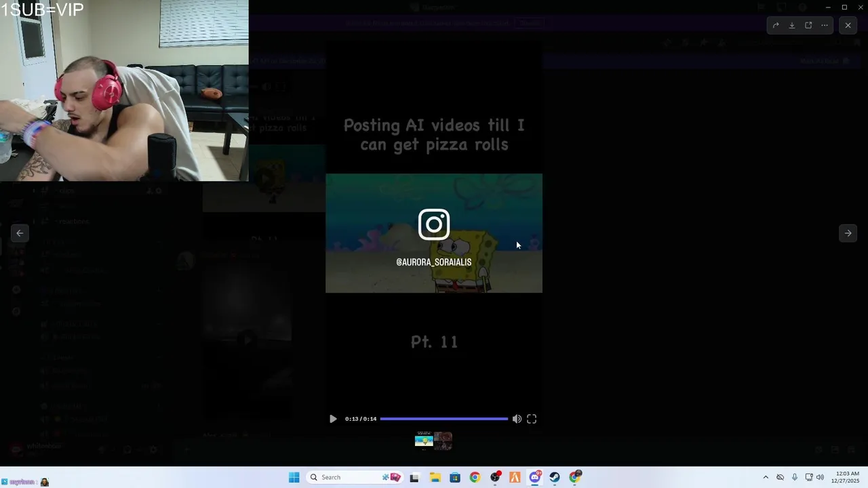Select the first SpongeBob thumbnail below the player
The image size is (868, 488).
pyautogui.click(x=424, y=441)
